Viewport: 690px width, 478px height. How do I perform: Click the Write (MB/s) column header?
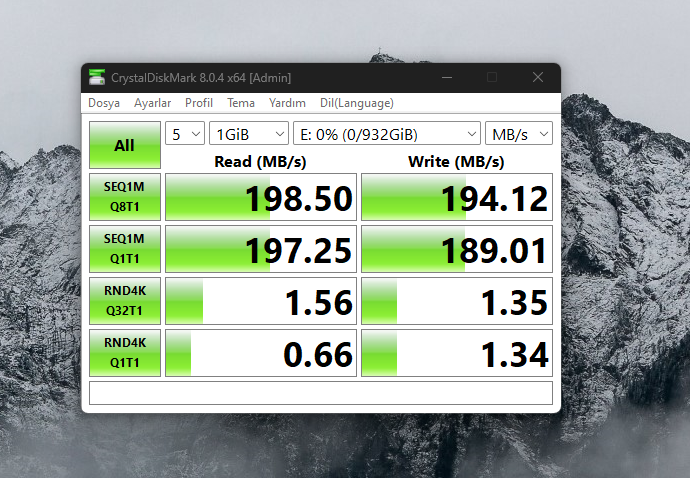click(456, 162)
